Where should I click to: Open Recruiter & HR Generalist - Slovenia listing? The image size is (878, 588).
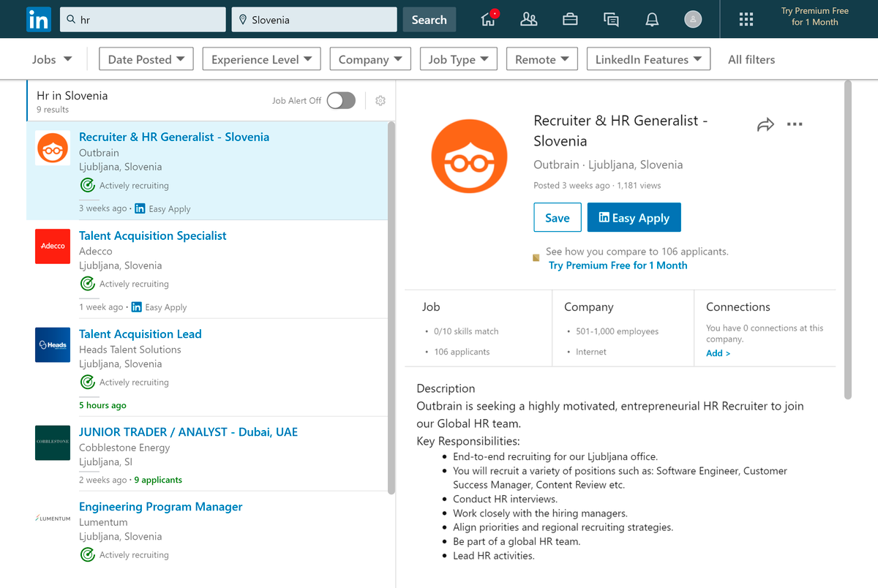[174, 137]
